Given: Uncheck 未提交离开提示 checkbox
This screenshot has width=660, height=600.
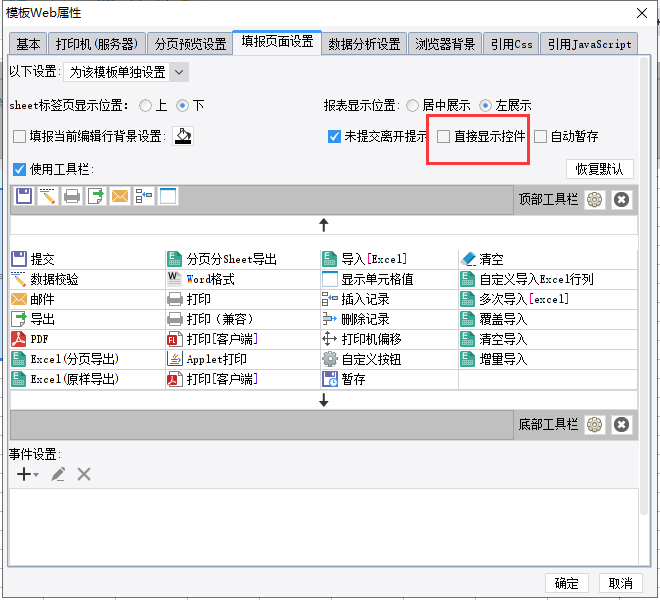Looking at the screenshot, I should click(334, 136).
